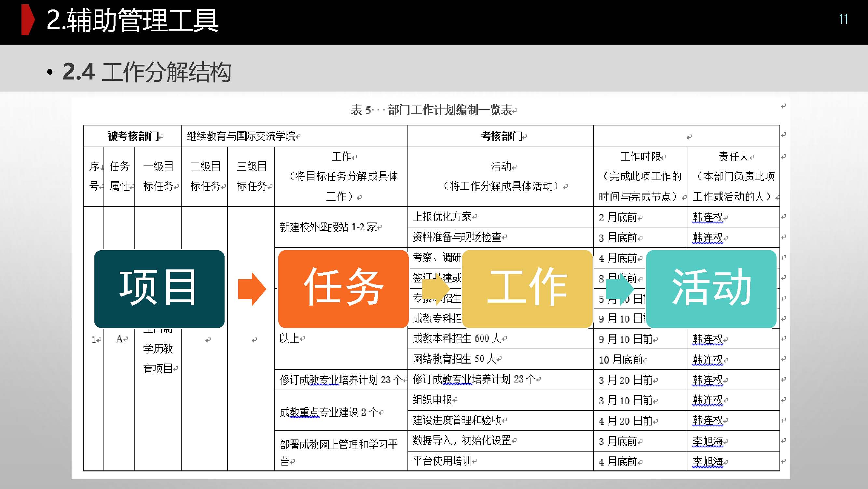
Task: Select the teal 活动 box
Action: pos(711,289)
